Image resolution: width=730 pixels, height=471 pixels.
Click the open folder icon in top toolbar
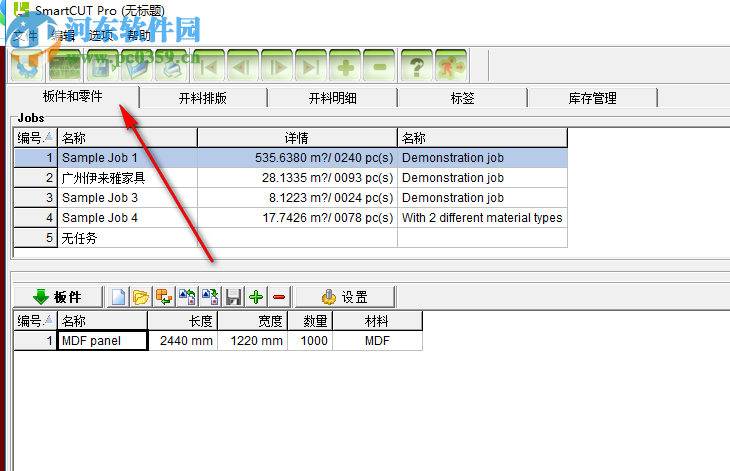point(137,66)
